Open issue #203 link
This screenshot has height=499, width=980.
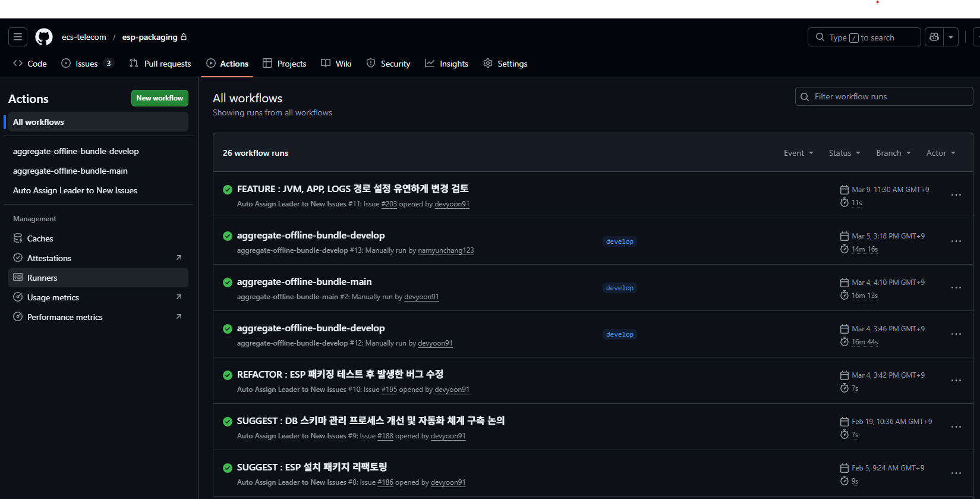(x=389, y=204)
